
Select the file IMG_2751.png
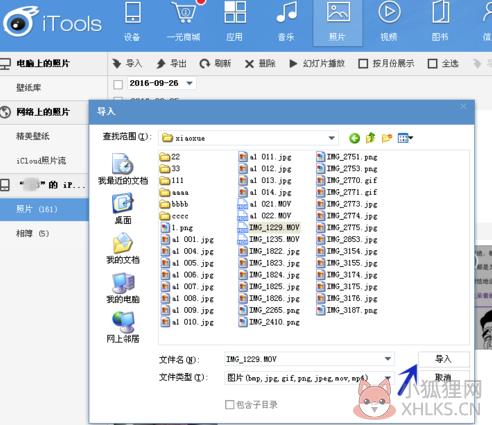point(347,157)
